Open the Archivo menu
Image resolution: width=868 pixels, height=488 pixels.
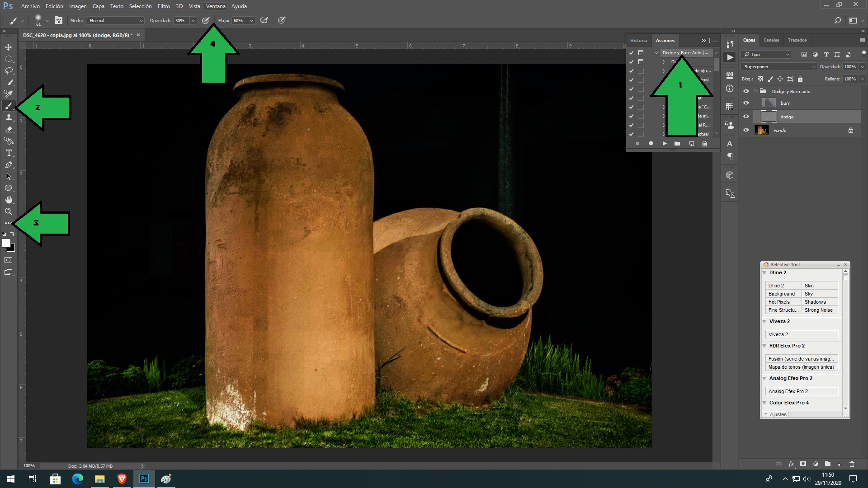pos(30,6)
